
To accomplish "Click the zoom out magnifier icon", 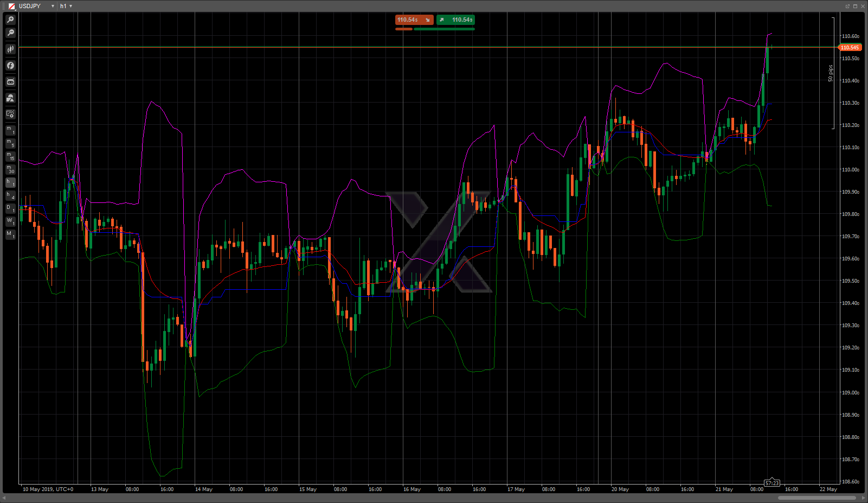I will 10,33.
